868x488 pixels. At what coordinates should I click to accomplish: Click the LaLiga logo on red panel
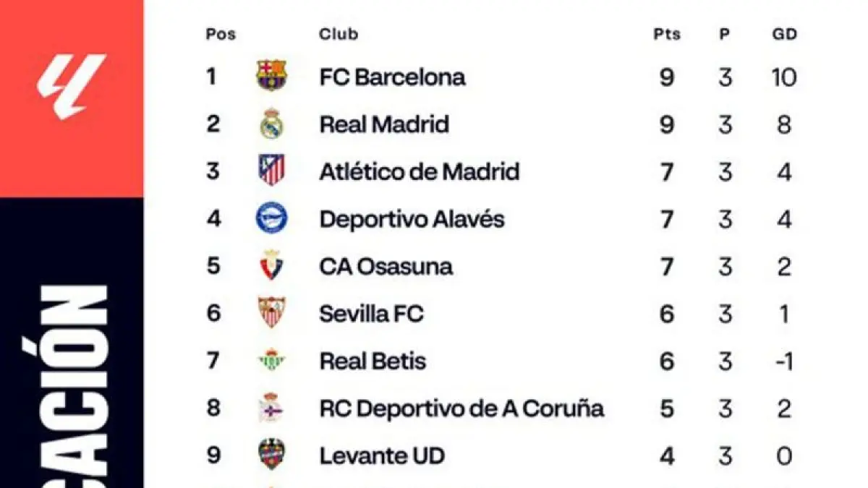click(x=72, y=87)
